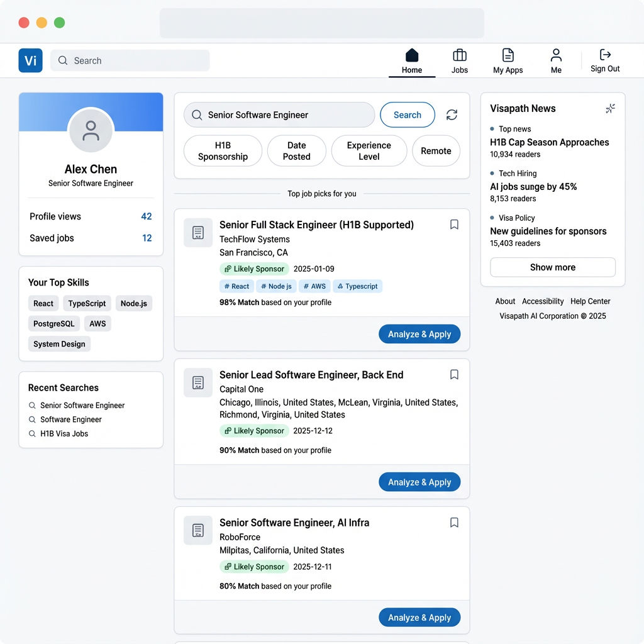Bookmark the Senior Full Stack Engineer job
This screenshot has height=644, width=644.
pos(454,225)
